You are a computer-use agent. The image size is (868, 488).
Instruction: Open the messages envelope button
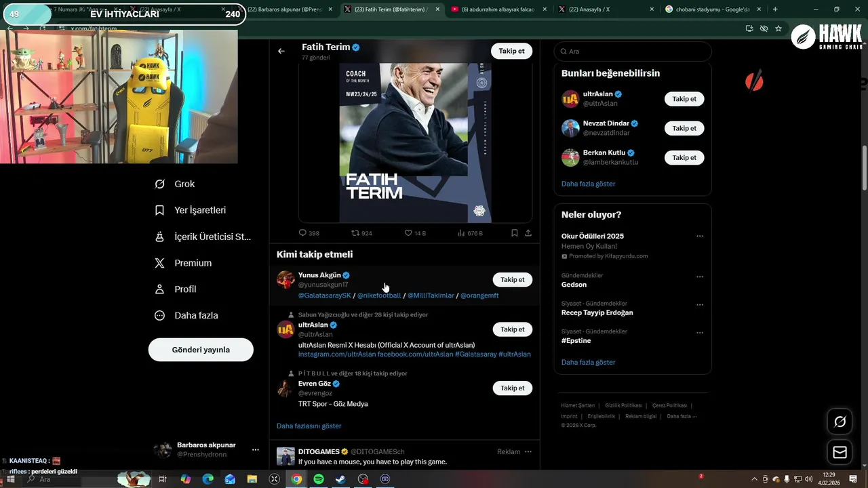click(840, 452)
